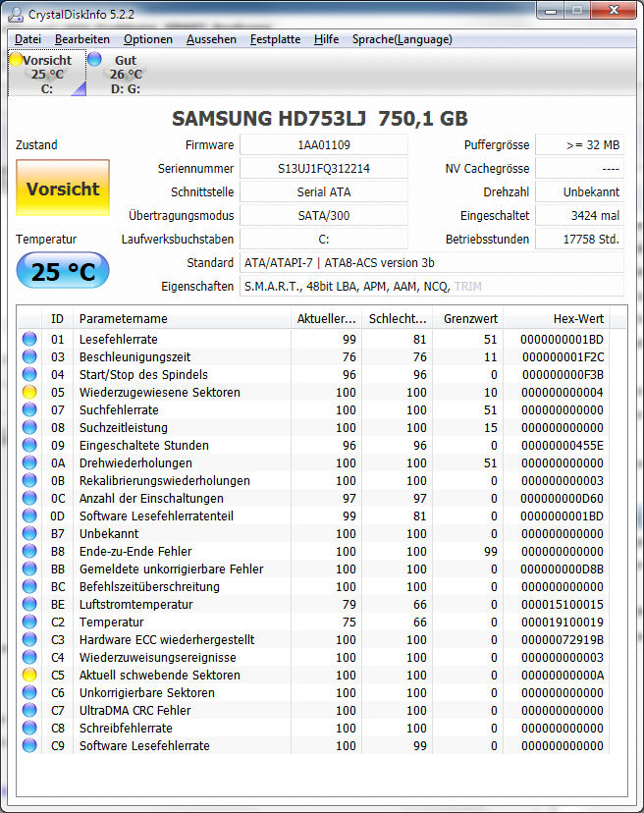Click status orb for Befehlszeitüberschreitung
The image size is (644, 813).
tap(29, 586)
